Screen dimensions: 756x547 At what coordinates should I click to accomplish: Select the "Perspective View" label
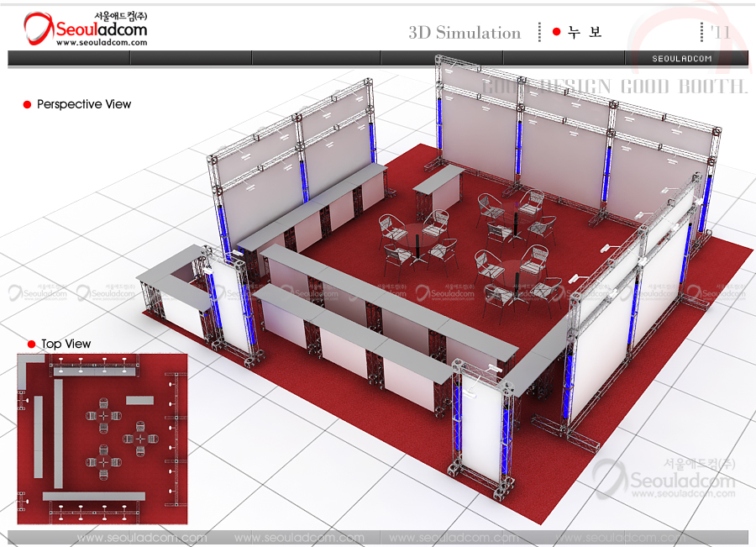tap(84, 104)
